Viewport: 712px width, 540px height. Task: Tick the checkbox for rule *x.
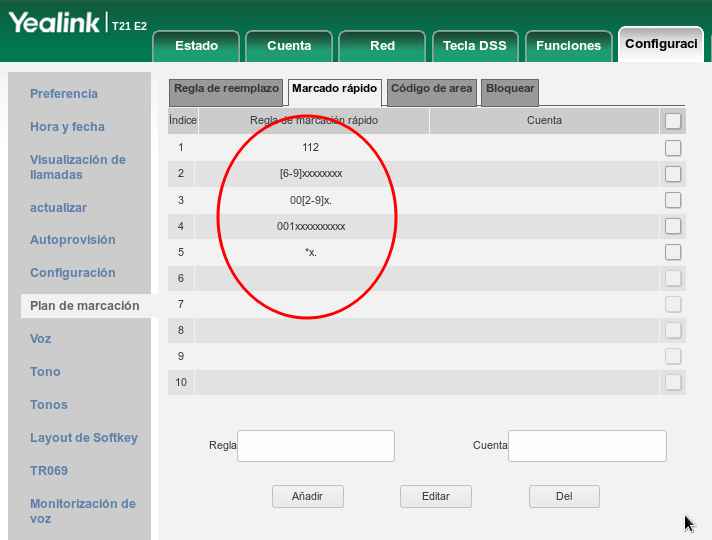pyautogui.click(x=673, y=252)
